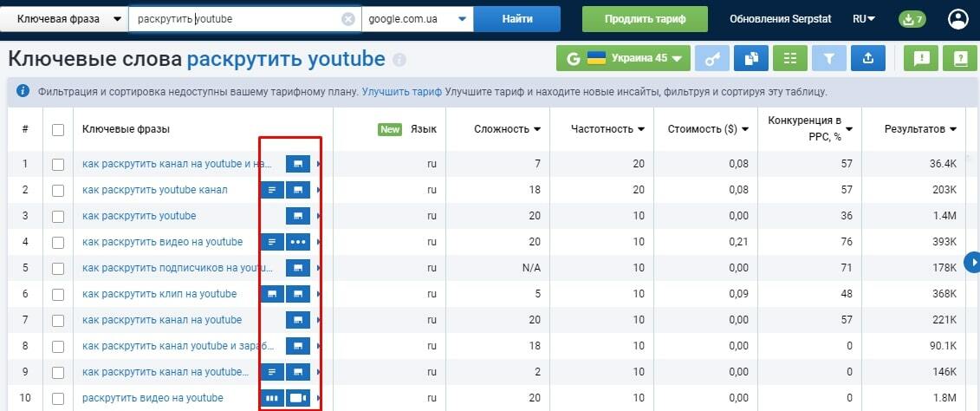Open the Ключевая фраза search type dropdown
The height and width of the screenshot is (411, 980).
64,19
